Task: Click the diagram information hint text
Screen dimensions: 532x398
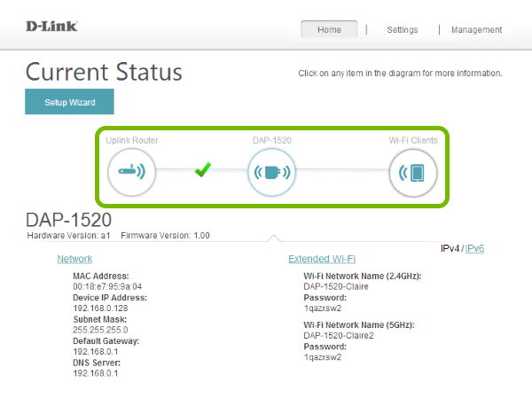Action: click(x=400, y=74)
